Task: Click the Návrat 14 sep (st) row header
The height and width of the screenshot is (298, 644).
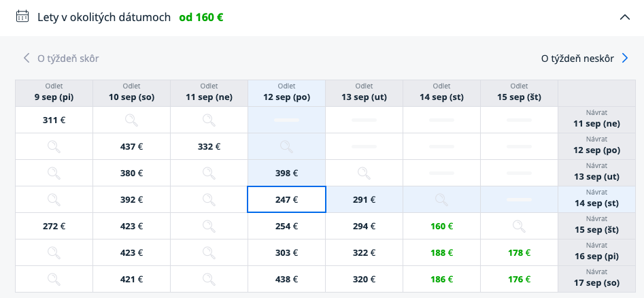Action: click(596, 199)
